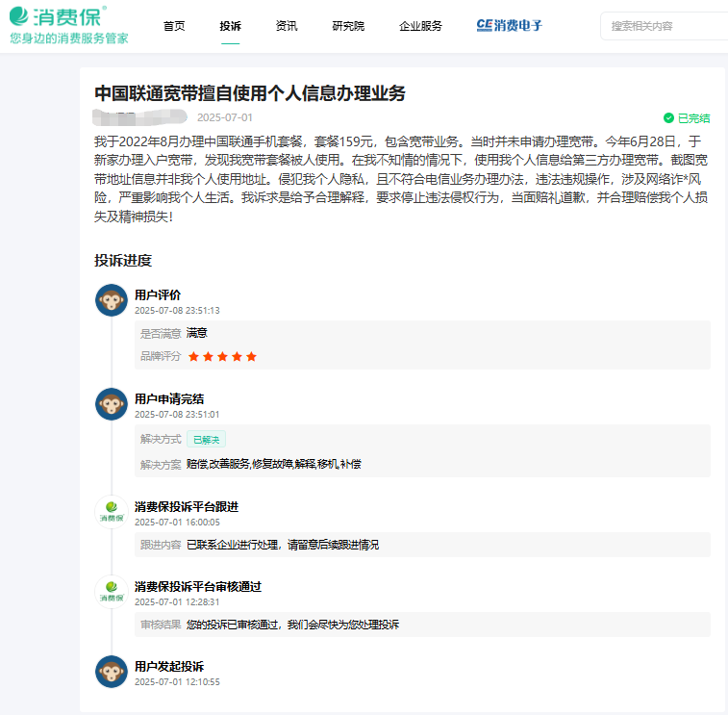
Task: Click the 解决方式 field label
Action: click(x=161, y=439)
